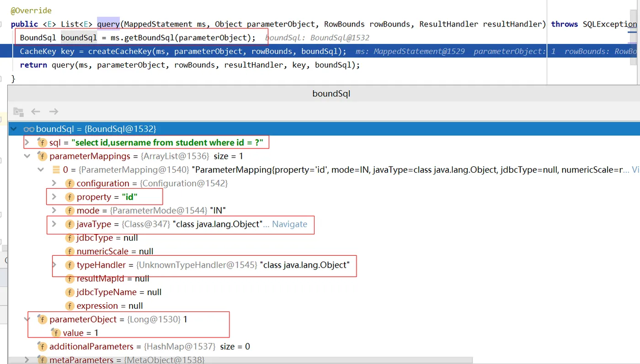Click the field icon of parameterMappings
Image resolution: width=640 pixels, height=364 pixels.
[42, 156]
